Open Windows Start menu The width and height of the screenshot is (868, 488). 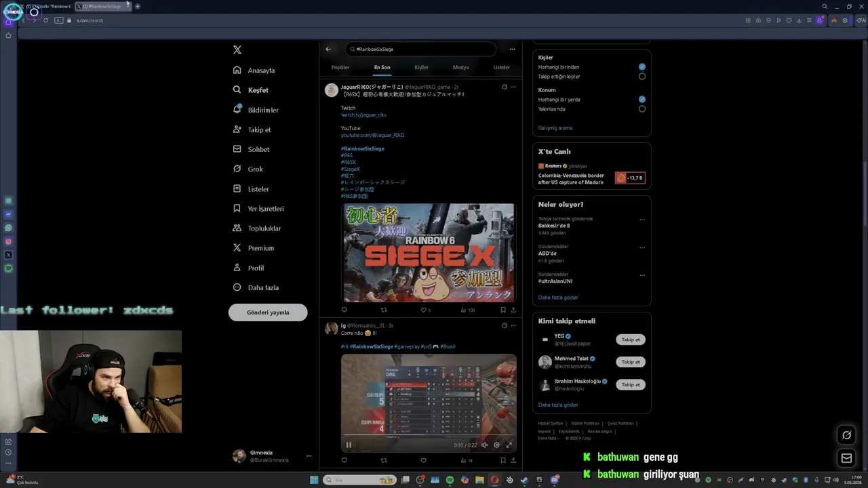(x=314, y=480)
